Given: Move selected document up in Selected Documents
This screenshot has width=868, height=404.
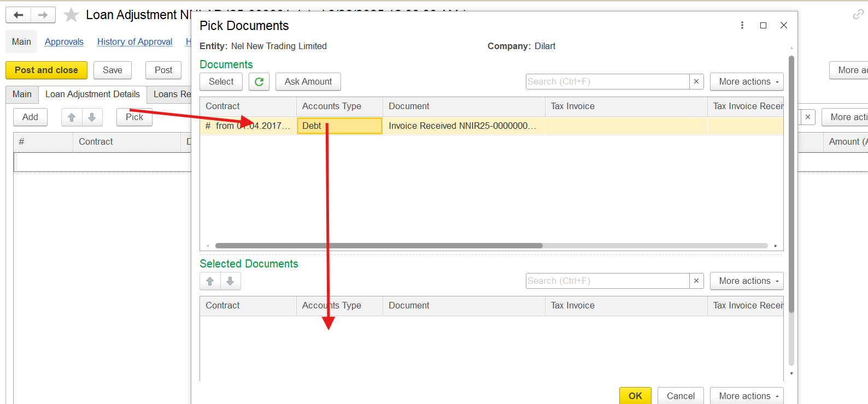Looking at the screenshot, I should [x=210, y=281].
